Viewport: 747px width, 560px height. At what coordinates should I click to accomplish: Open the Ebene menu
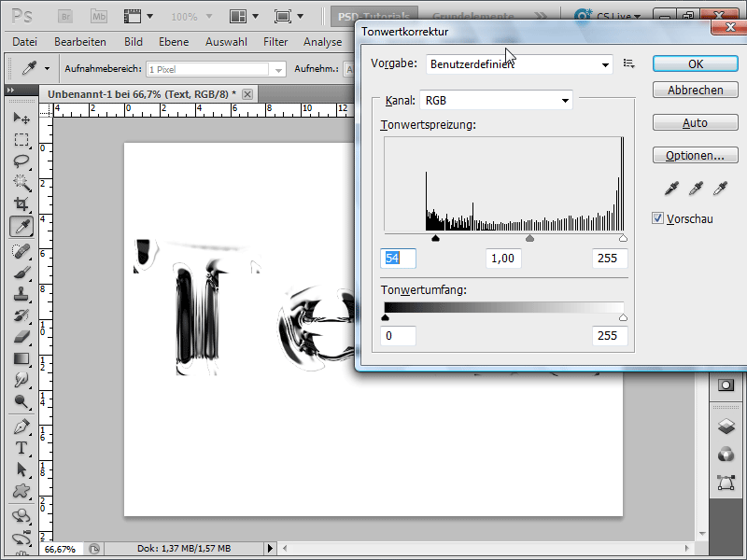click(x=174, y=42)
